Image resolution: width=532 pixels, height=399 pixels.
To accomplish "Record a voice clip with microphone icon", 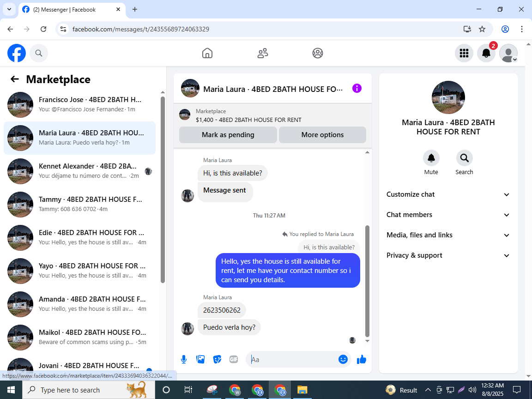I will pyautogui.click(x=184, y=359).
